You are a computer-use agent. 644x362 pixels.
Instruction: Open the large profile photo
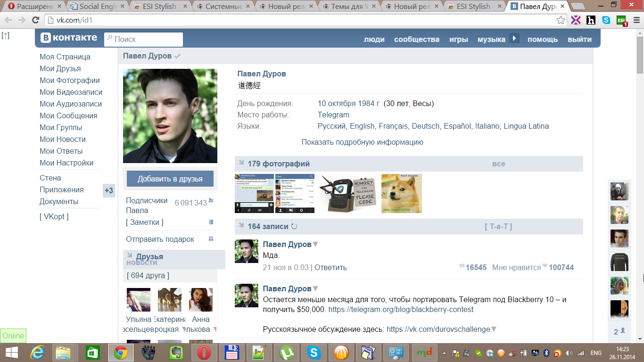(x=170, y=116)
